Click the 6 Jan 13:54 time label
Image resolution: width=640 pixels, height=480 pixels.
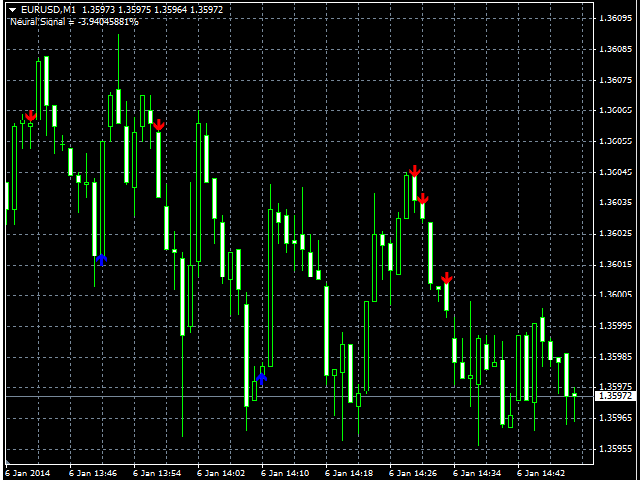157,473
